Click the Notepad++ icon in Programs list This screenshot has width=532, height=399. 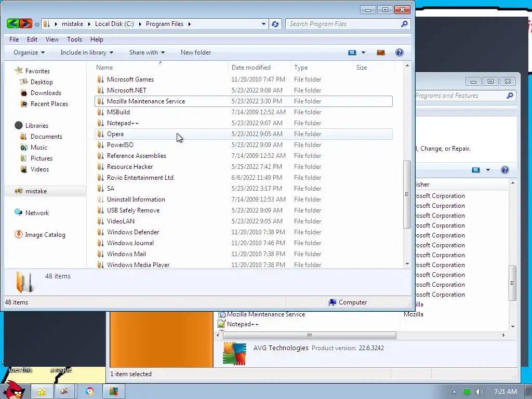click(221, 324)
